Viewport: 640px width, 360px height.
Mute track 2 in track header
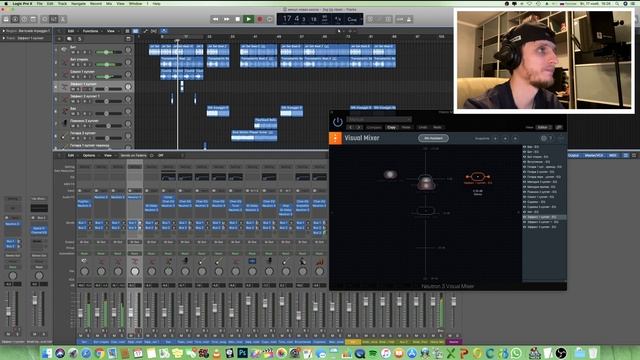coord(74,64)
